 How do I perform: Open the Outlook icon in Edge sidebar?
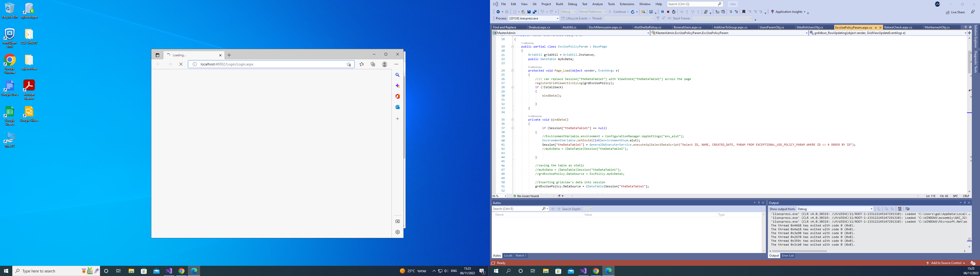[398, 107]
